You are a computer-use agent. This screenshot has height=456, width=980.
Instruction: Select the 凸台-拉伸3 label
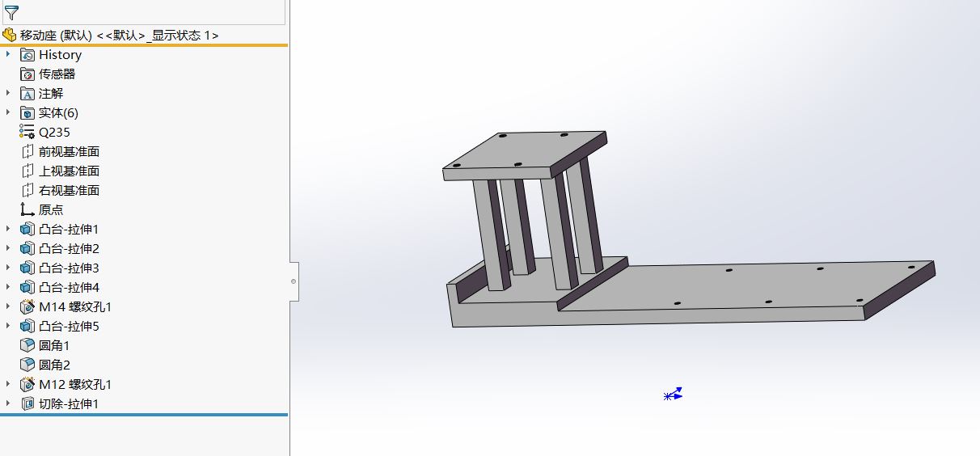tap(69, 268)
